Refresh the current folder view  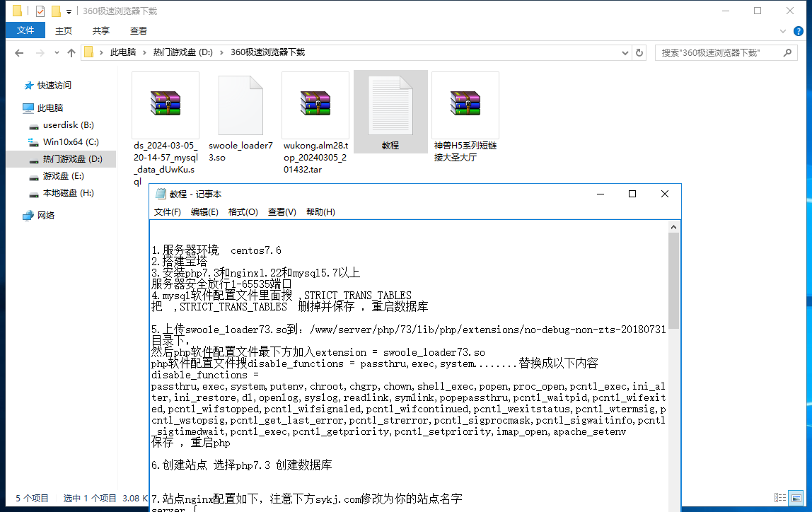(x=639, y=53)
